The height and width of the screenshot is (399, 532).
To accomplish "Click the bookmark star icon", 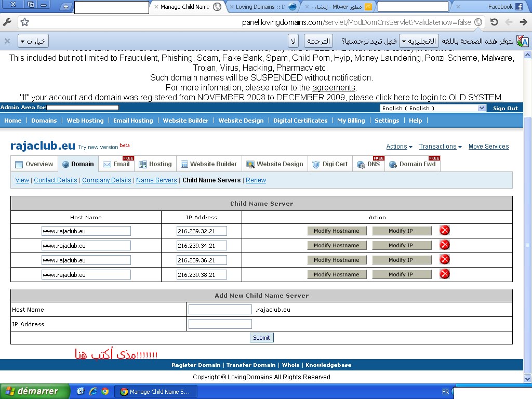I will [24, 22].
